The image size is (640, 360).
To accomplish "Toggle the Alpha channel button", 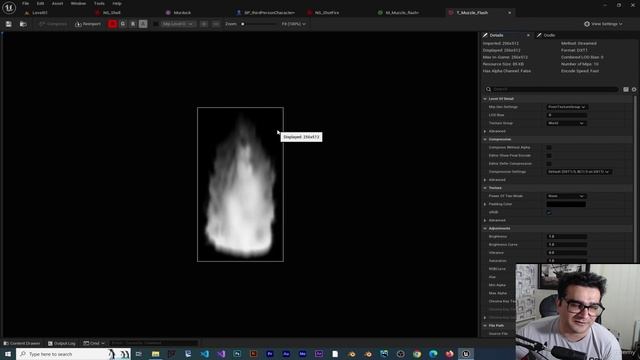I will click(x=143, y=24).
